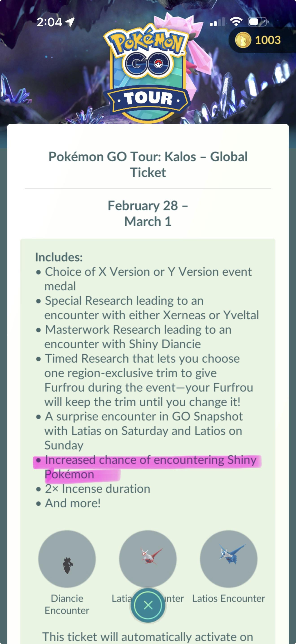Tap the cellular signal bars
The height and width of the screenshot is (644, 296).
click(217, 22)
